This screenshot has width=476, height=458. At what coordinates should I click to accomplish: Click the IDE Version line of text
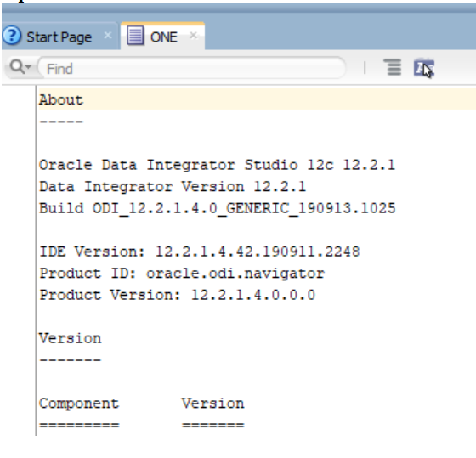pos(200,252)
